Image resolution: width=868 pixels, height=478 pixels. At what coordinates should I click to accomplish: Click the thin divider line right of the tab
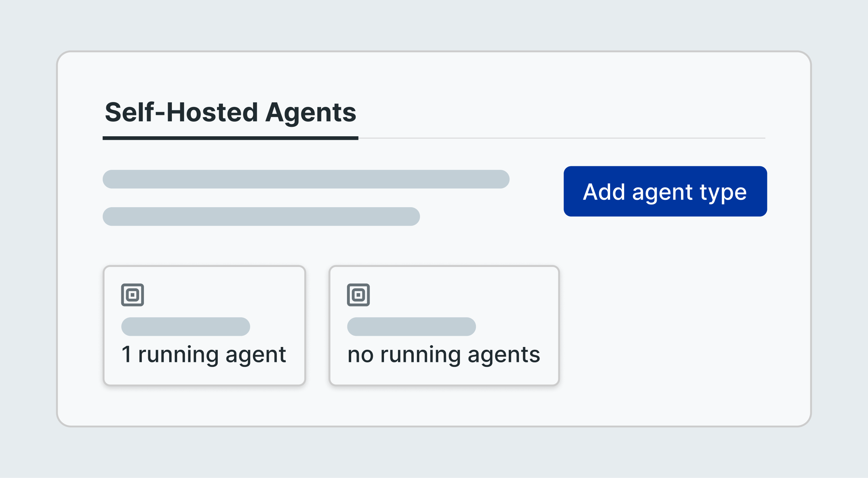(x=562, y=138)
